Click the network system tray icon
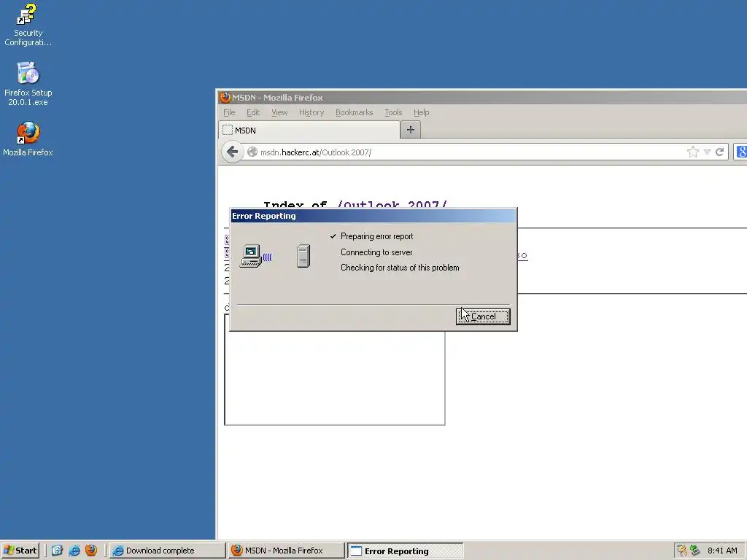 click(694, 551)
